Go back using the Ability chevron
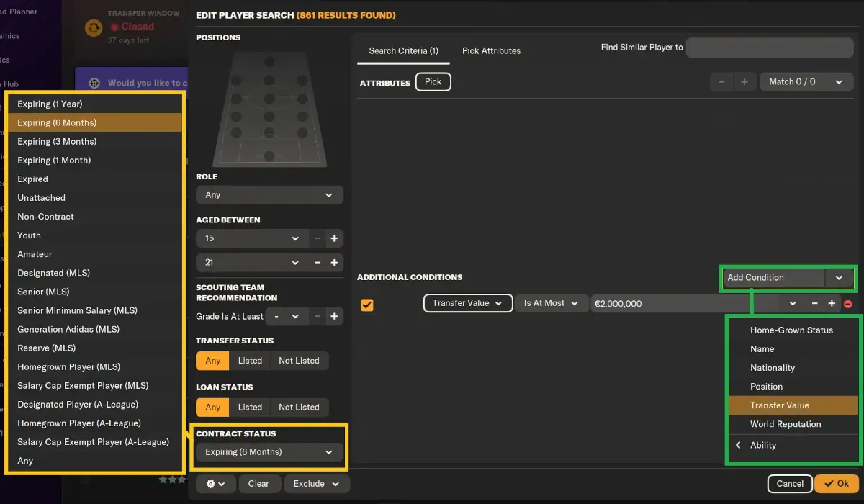The image size is (864, 504). [738, 445]
